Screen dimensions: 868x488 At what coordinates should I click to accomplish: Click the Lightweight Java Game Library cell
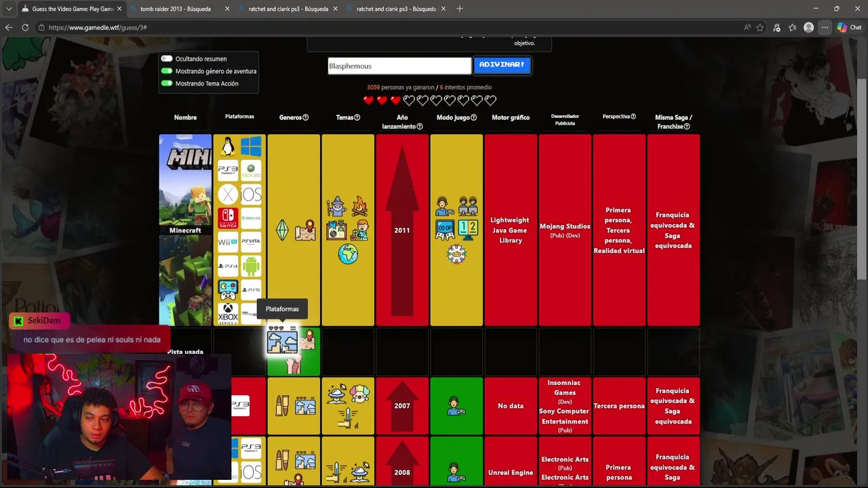(511, 230)
